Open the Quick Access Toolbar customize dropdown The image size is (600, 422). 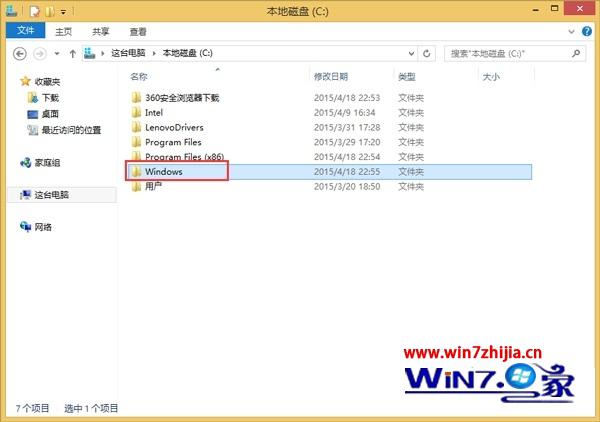63,12
